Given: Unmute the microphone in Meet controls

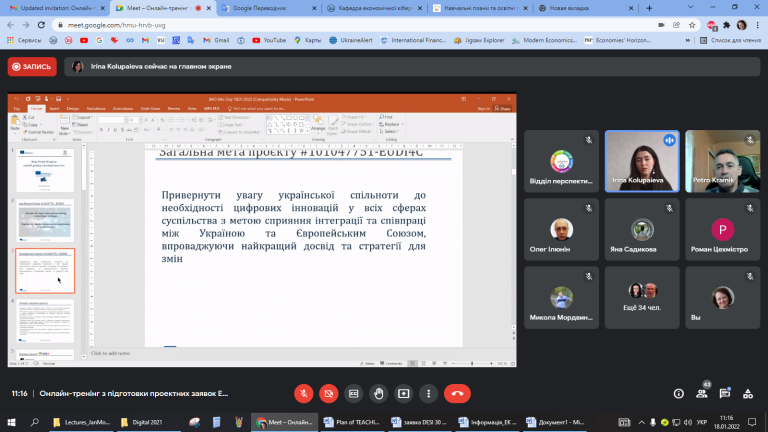Looking at the screenshot, I should click(304, 393).
